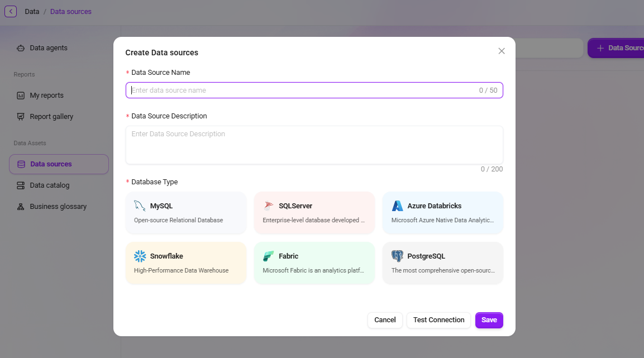The image size is (644, 358).
Task: Click the '0 / 50' character counter
Action: [488, 90]
